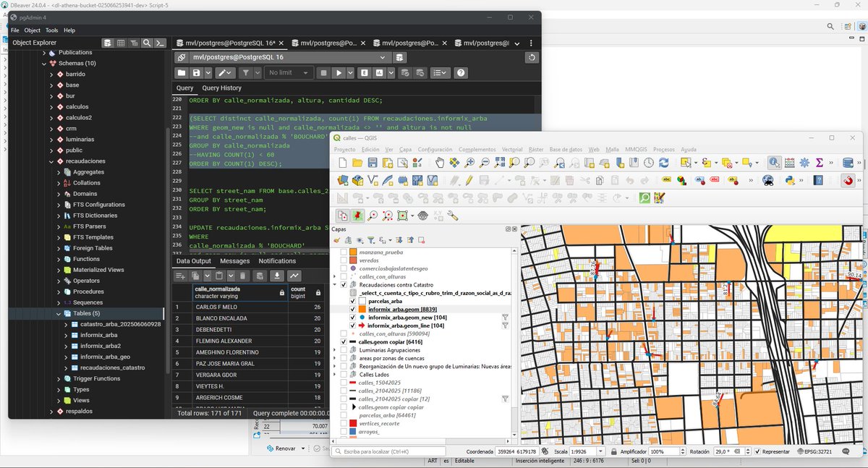Open the Execute options dropdown arrow

(x=350, y=73)
